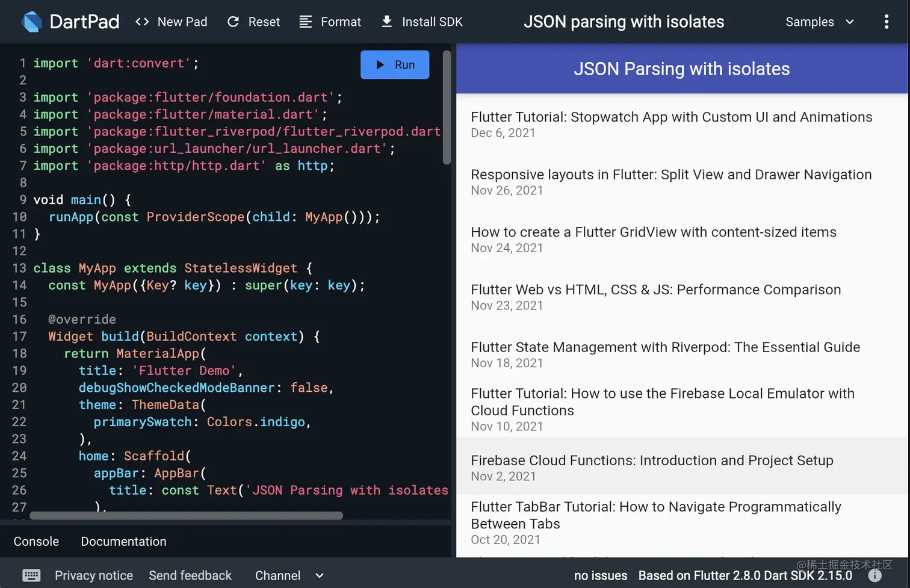
Task: Click the Oct 20, 2021 date text
Action: click(x=506, y=540)
